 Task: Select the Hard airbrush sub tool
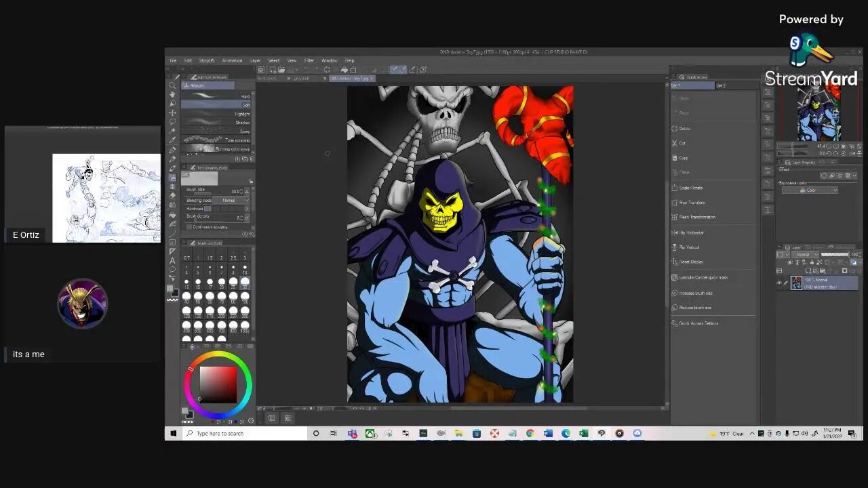point(216,97)
